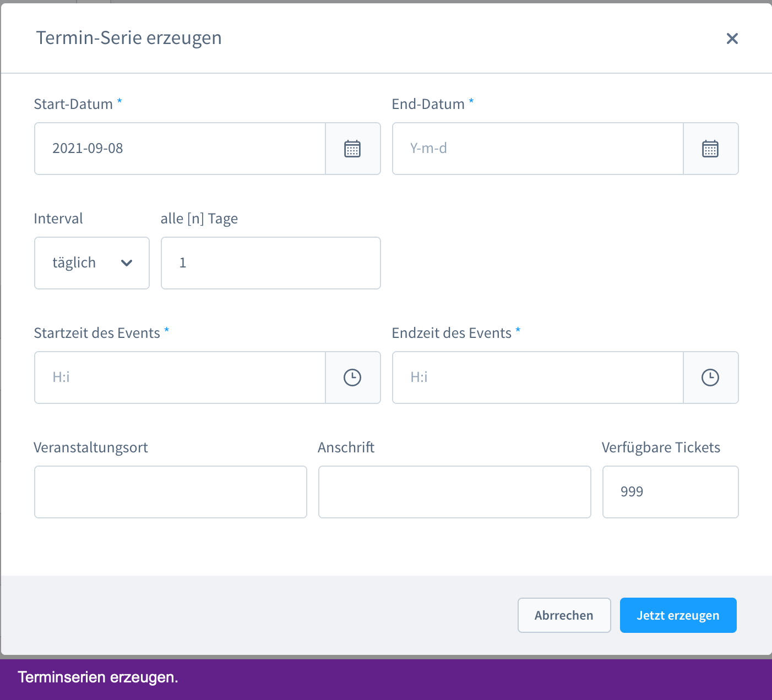Click the Interval label
The height and width of the screenshot is (700, 772).
click(58, 218)
